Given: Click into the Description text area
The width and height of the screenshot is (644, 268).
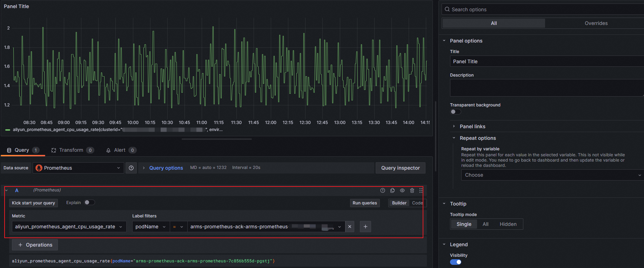Looking at the screenshot, I should click(x=547, y=88).
